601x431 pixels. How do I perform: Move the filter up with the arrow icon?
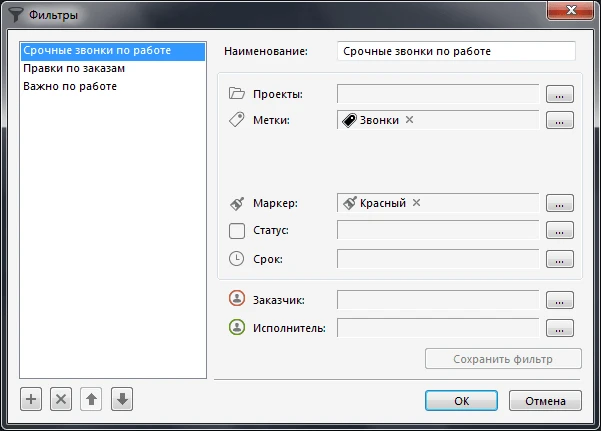pos(91,399)
